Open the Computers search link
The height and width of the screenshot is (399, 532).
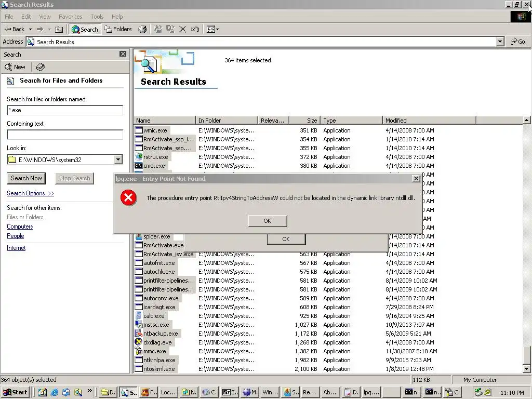(x=20, y=227)
